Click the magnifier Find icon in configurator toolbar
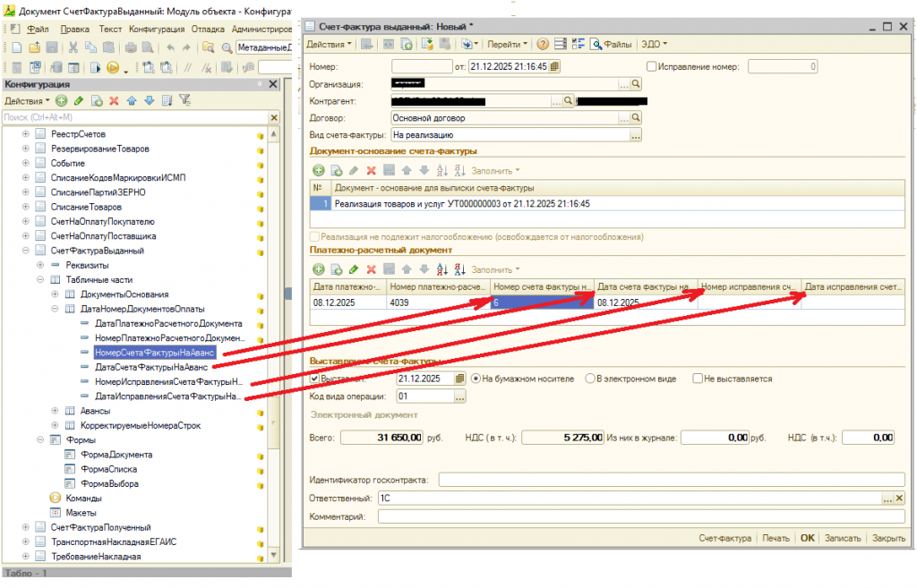The width and height of the screenshot is (917, 588). pyautogui.click(x=227, y=47)
